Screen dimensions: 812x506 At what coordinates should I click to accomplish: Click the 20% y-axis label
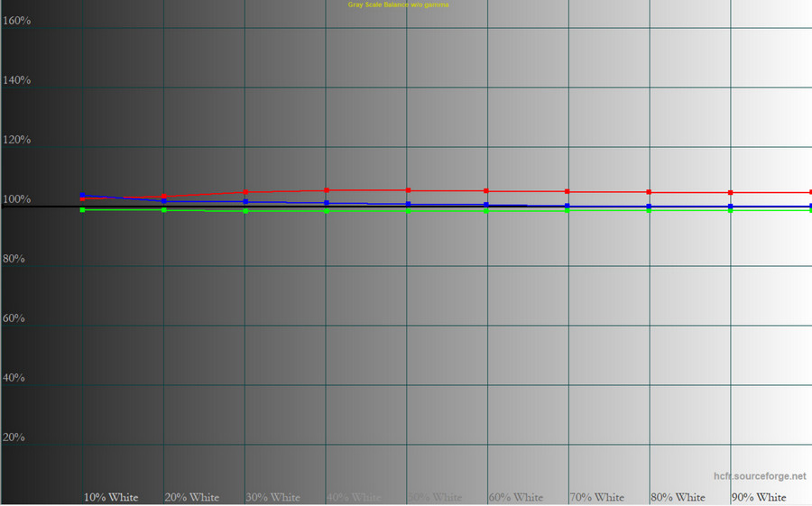[x=14, y=437]
